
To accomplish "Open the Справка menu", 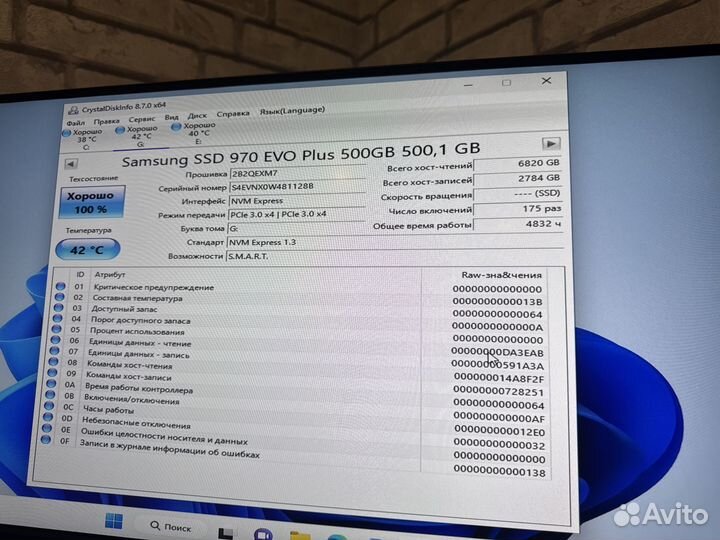I will coord(233,114).
